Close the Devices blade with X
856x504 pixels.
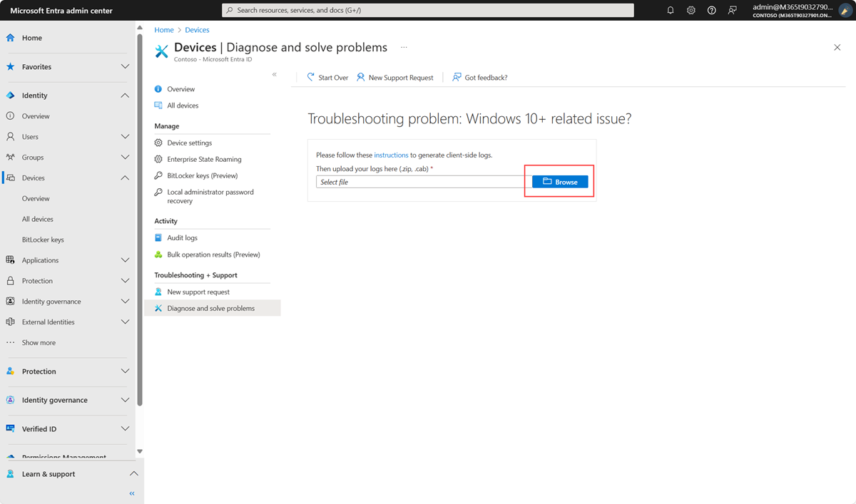[837, 47]
